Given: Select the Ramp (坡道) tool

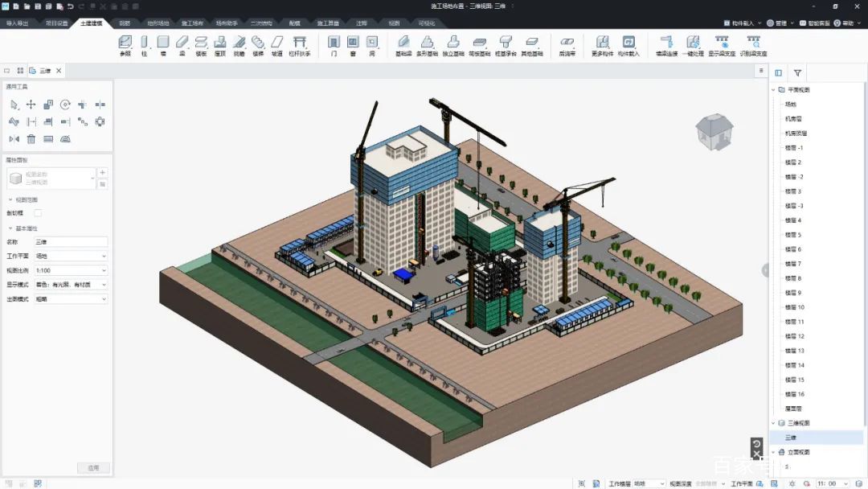Looking at the screenshot, I should click(276, 46).
